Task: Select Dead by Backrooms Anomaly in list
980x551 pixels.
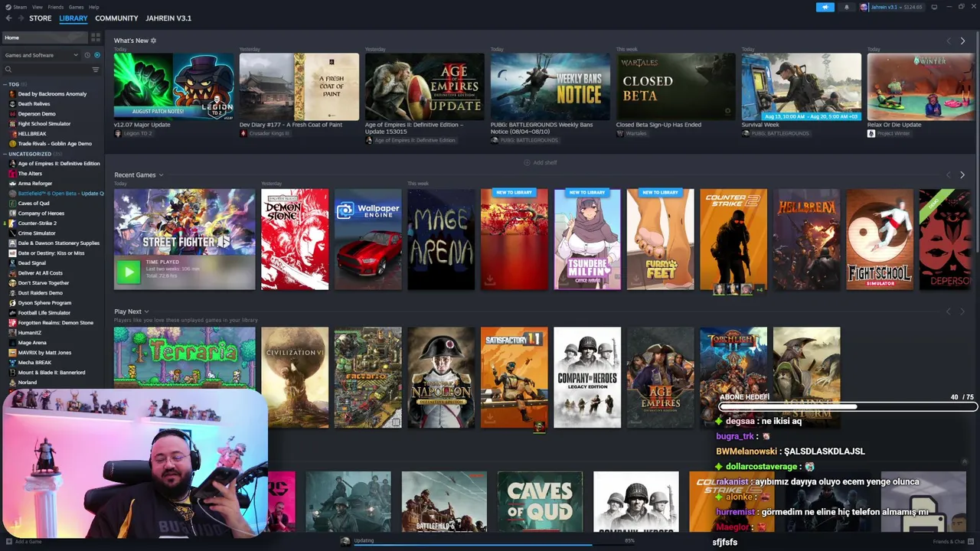Action: pyautogui.click(x=52, y=94)
